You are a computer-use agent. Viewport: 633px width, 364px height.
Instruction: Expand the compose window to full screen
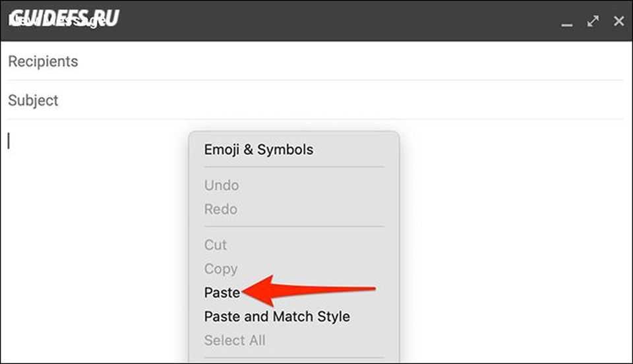[x=593, y=21]
